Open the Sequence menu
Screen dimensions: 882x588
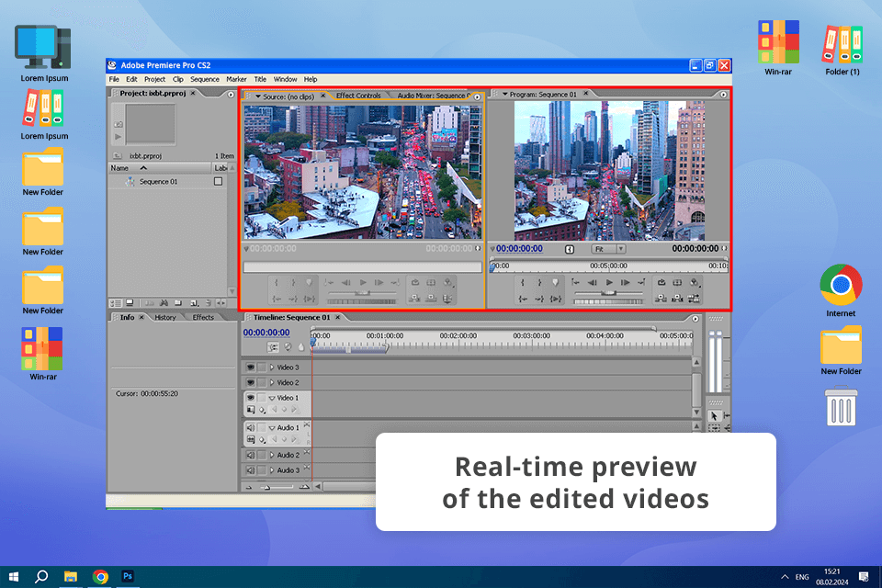[205, 79]
